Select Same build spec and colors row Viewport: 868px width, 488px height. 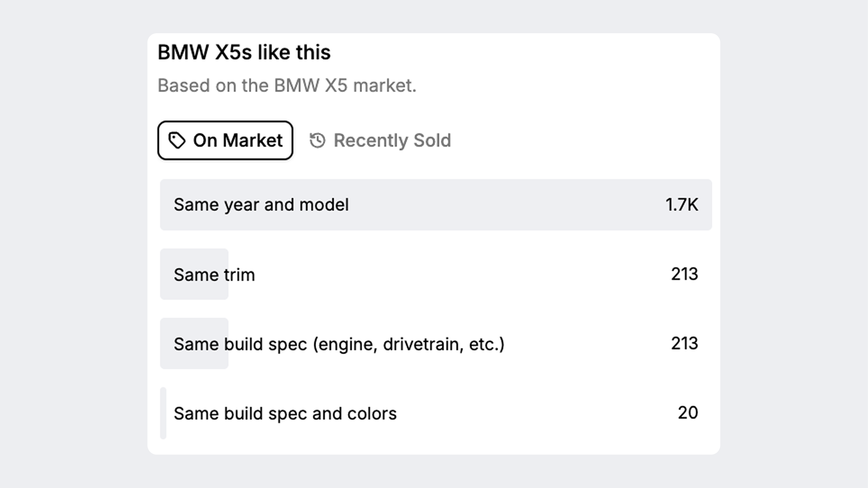point(285,413)
